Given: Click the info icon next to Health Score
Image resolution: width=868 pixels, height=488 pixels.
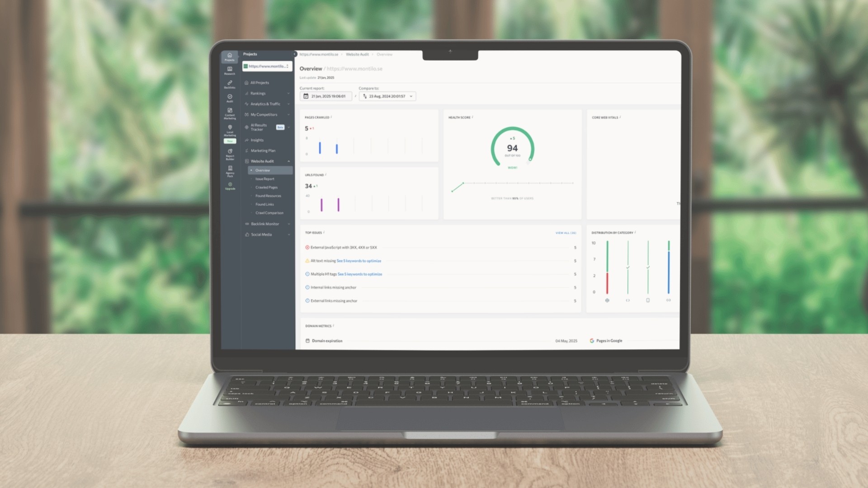Looking at the screenshot, I should [472, 117].
